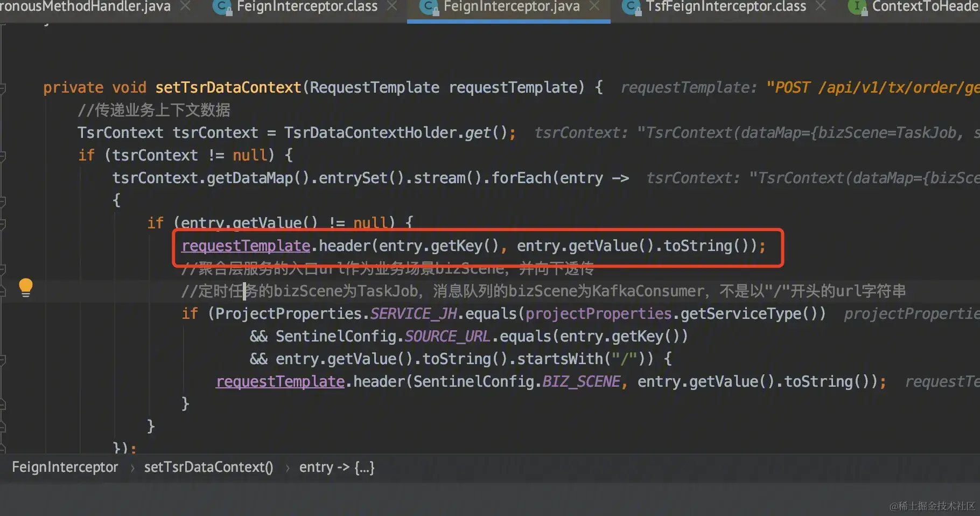Switch to the ronousMethodHandler.java tab
This screenshot has width=980, height=516.
click(85, 6)
